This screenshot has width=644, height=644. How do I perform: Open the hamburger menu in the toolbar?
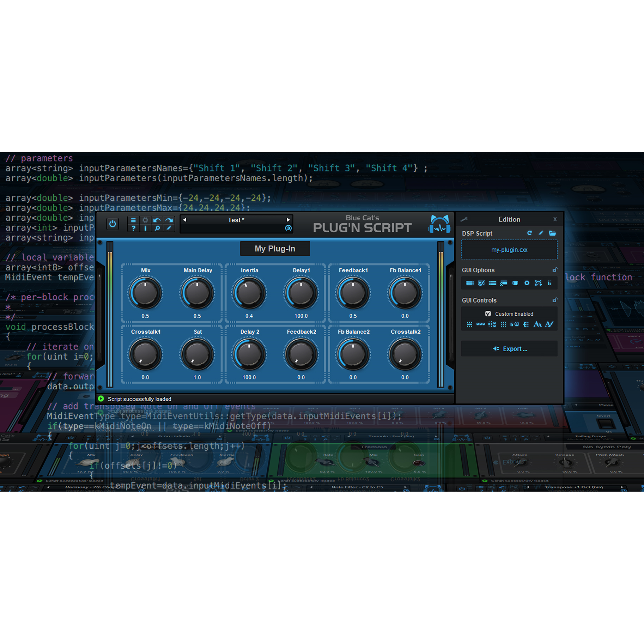tap(133, 220)
